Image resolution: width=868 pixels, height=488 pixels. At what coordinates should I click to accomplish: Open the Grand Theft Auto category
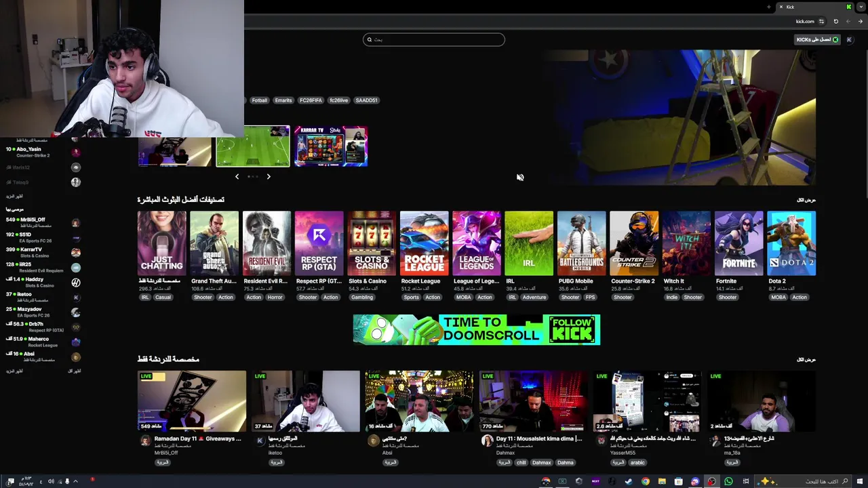point(214,243)
